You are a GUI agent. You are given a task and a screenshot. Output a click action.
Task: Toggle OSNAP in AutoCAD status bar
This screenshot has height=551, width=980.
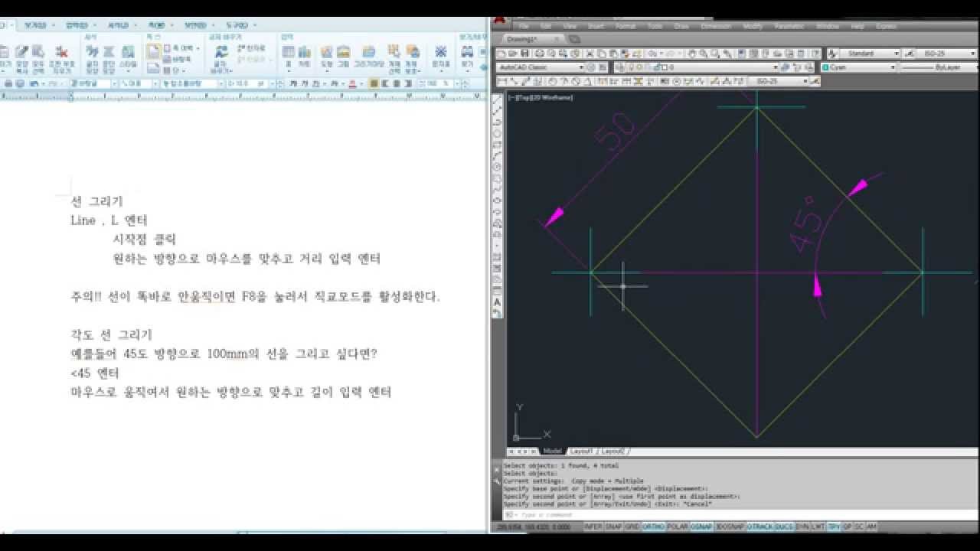(x=701, y=527)
